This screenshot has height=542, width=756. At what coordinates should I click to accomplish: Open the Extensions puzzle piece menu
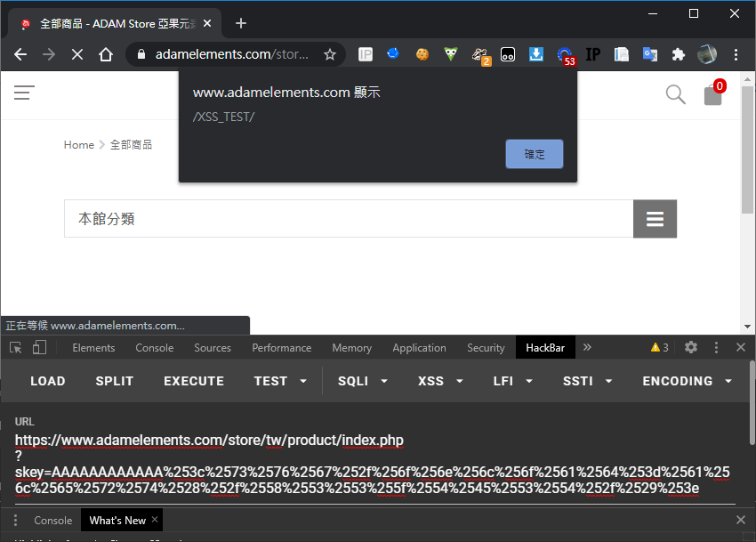click(x=679, y=54)
